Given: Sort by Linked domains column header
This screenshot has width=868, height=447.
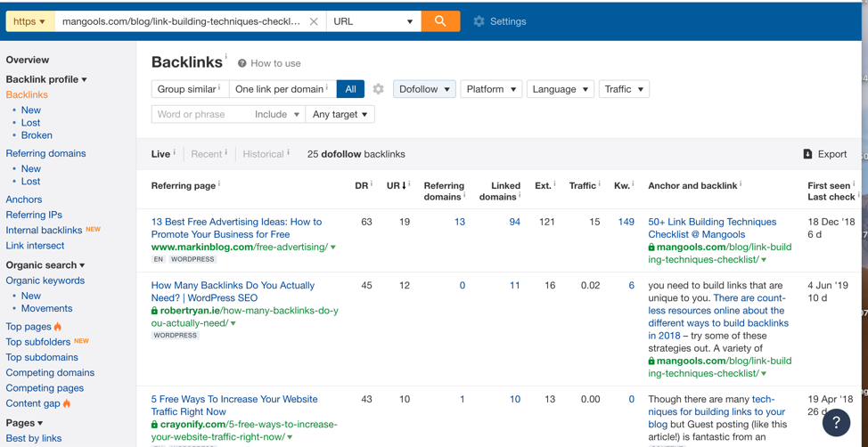Looking at the screenshot, I should pos(500,191).
